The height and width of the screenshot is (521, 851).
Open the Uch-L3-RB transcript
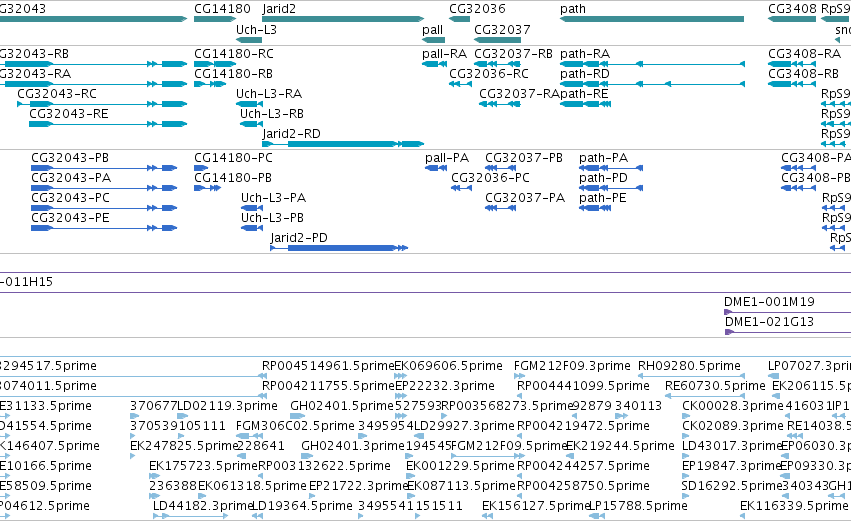coord(272,113)
